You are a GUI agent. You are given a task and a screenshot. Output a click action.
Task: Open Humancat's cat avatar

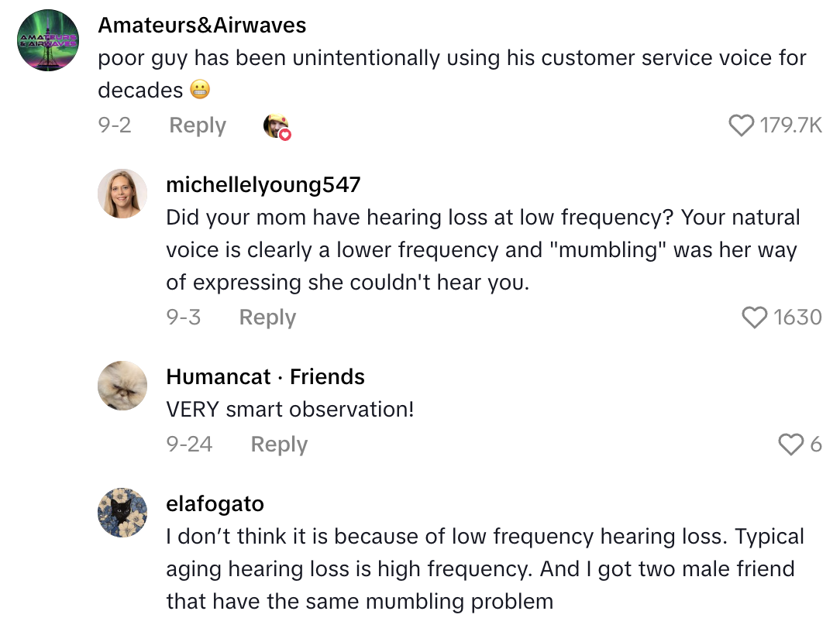pos(121,386)
